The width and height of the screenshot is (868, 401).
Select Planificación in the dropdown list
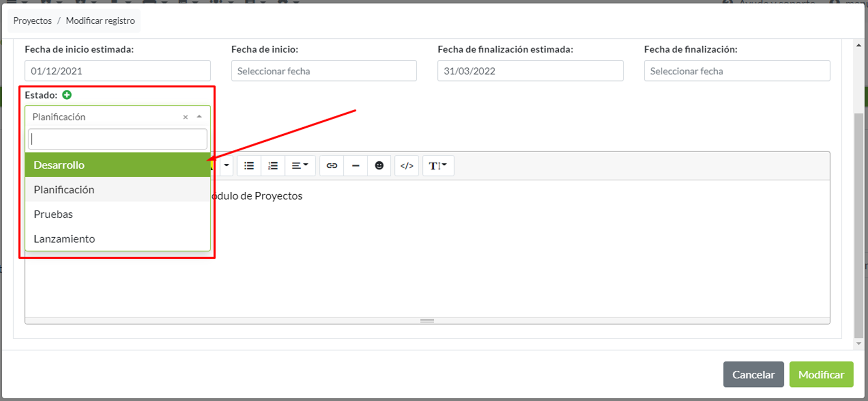point(117,190)
